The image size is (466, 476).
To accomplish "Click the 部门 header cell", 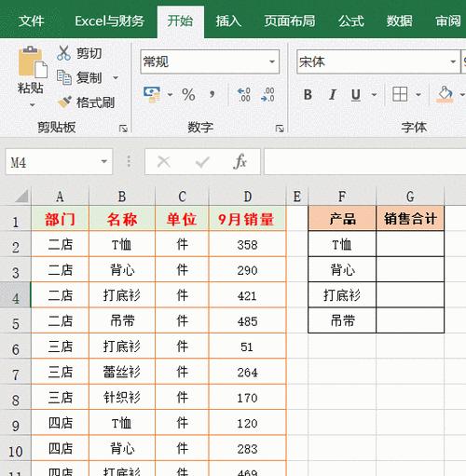I will tap(60, 219).
